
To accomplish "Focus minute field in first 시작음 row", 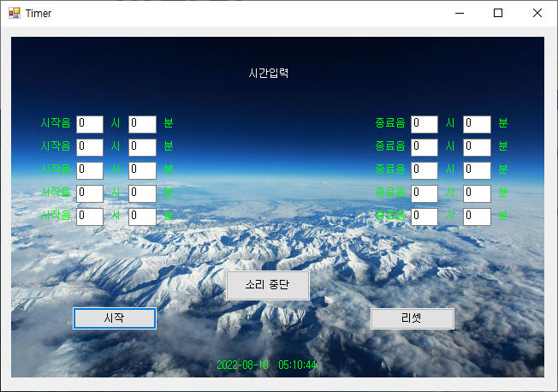I will 142,124.
